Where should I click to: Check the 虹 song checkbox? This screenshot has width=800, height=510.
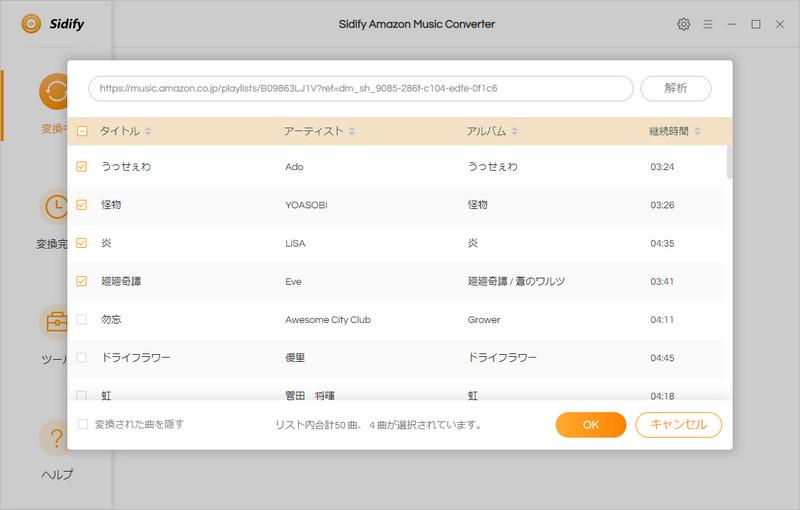[x=82, y=395]
